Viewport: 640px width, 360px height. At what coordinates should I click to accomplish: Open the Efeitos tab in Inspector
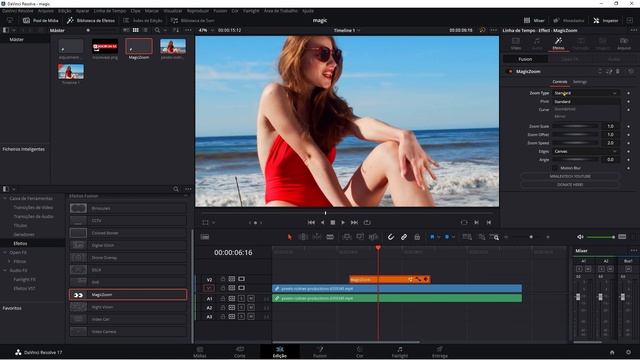pyautogui.click(x=558, y=43)
